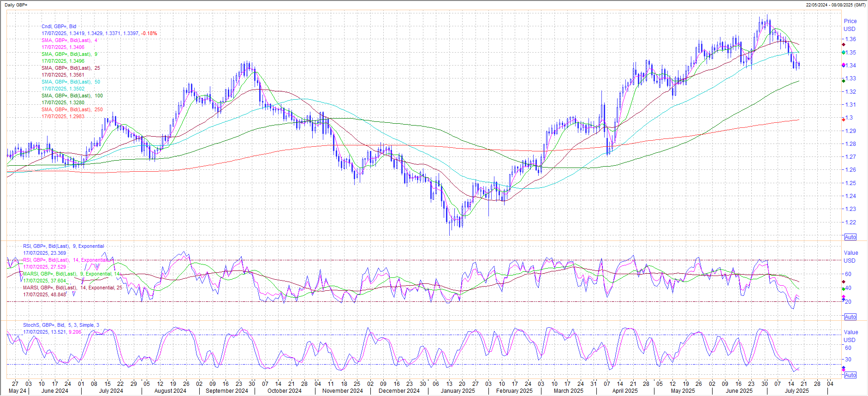Click the 20 level label in the RSI pane
This screenshot has height=396, width=868.
pyautogui.click(x=848, y=301)
